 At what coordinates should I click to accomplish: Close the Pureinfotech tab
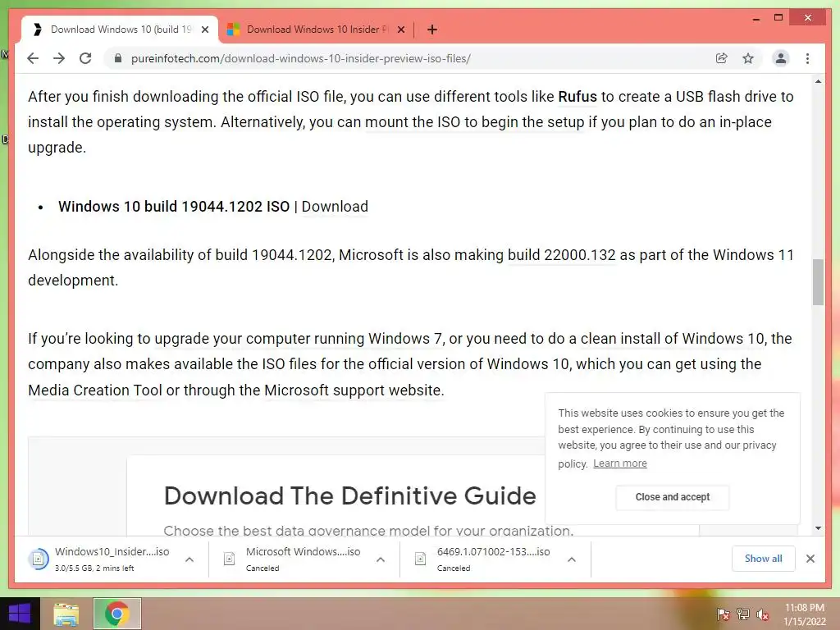point(204,30)
